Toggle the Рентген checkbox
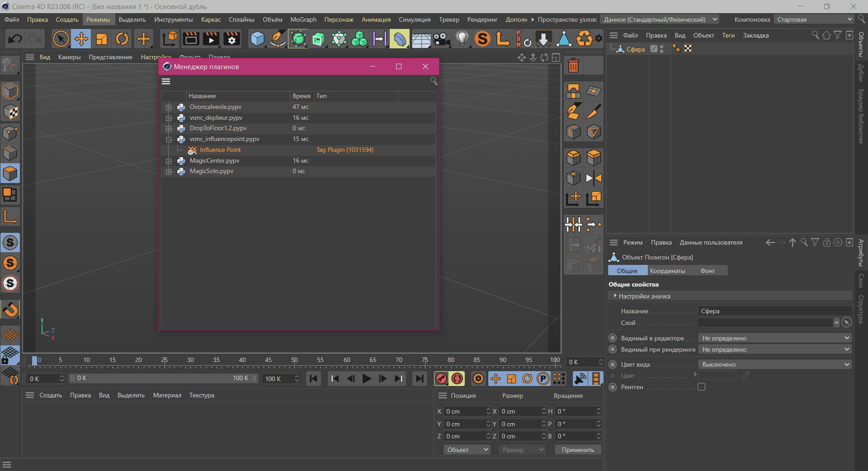Image resolution: width=868 pixels, height=471 pixels. (701, 387)
